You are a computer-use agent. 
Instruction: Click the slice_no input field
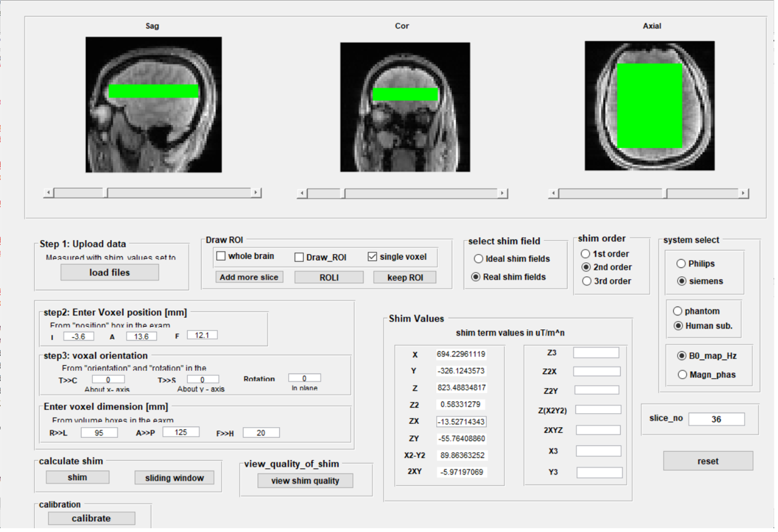pyautogui.click(x=716, y=419)
